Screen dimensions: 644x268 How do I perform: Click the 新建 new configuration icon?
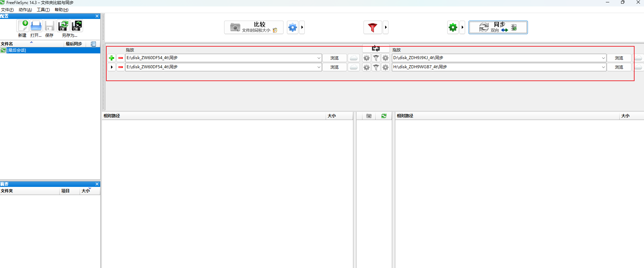23,26
